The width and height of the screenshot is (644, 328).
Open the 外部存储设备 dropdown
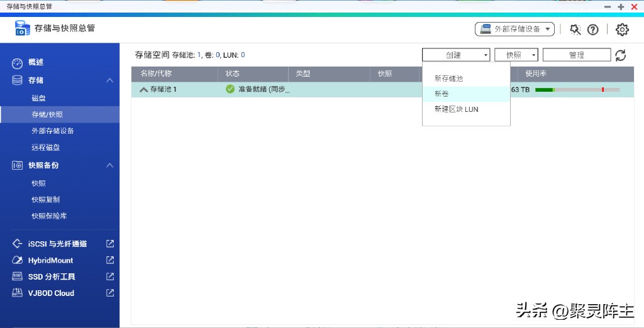[514, 29]
